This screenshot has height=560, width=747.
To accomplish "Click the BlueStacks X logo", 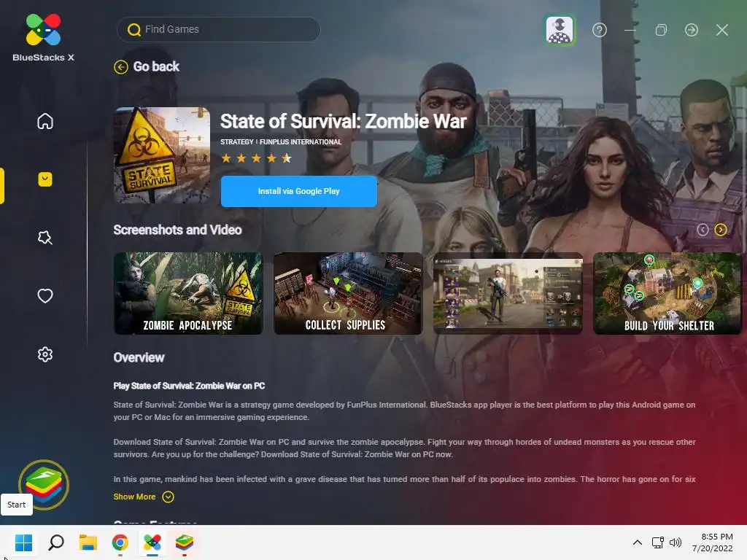I will (x=43, y=38).
